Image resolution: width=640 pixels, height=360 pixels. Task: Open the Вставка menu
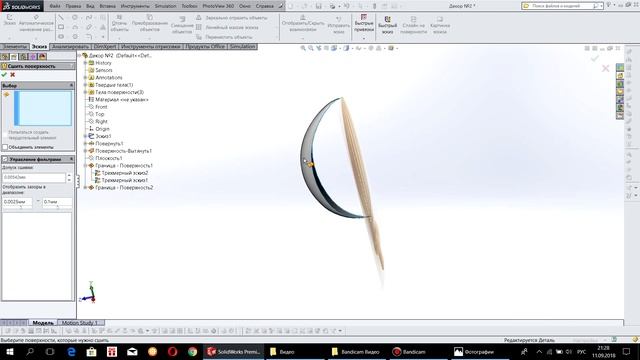(108, 6)
